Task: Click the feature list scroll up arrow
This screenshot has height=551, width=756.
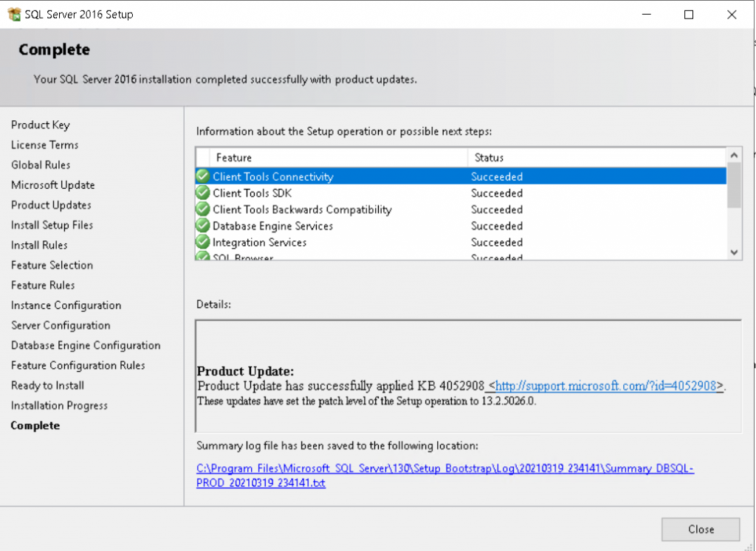Action: coord(734,155)
